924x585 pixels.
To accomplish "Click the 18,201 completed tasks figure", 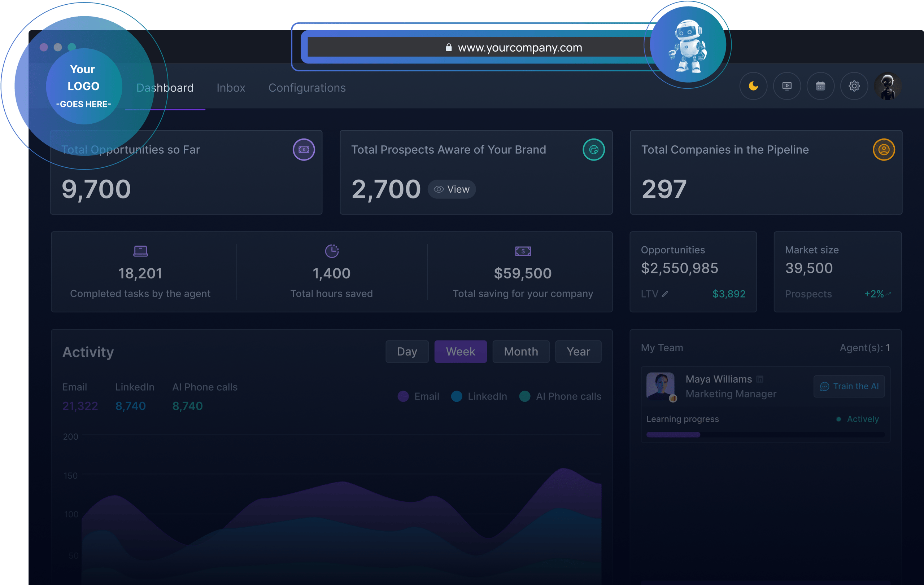I will pyautogui.click(x=140, y=274).
